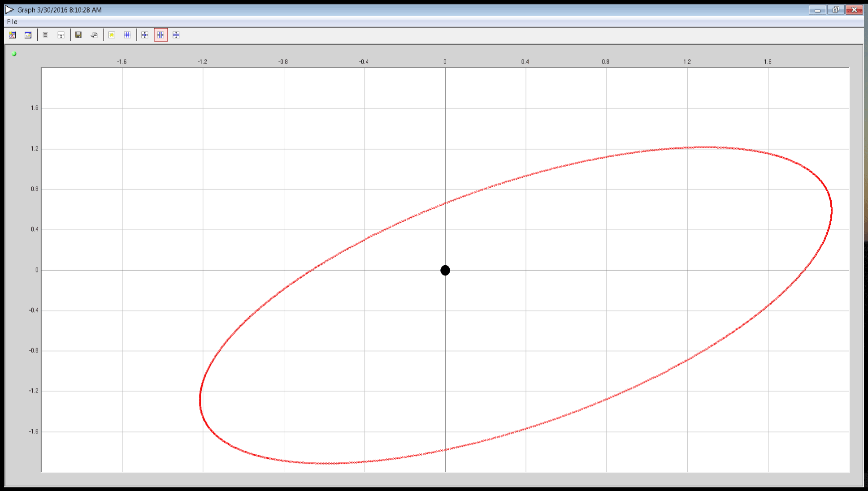This screenshot has width=868, height=491.
Task: Click the LabVIEW run arrow in the title bar
Action: tap(8, 9)
